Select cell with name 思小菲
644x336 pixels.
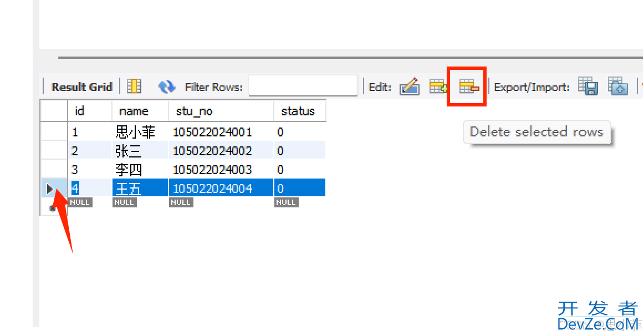[x=140, y=132]
